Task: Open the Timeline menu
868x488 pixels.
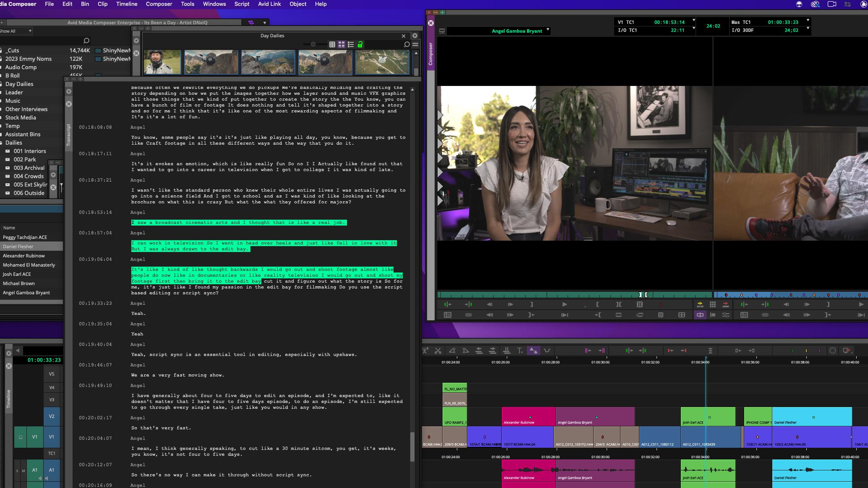Action: 126,4
